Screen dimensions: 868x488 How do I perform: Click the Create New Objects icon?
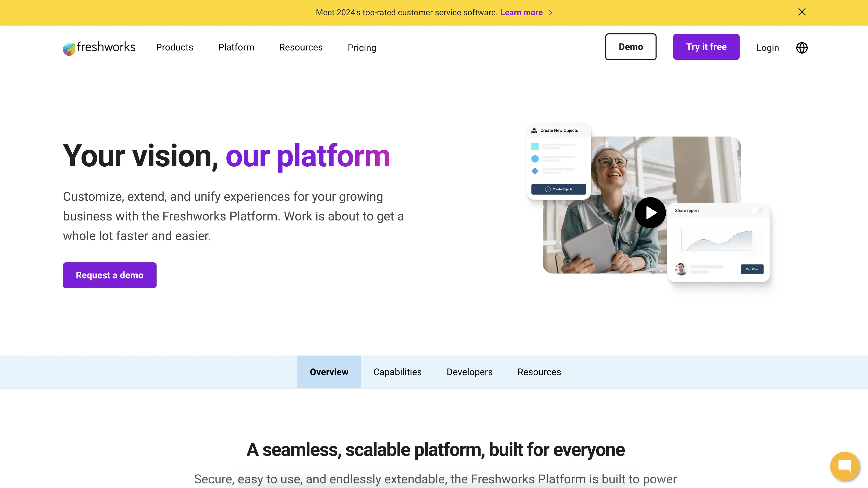tap(534, 130)
